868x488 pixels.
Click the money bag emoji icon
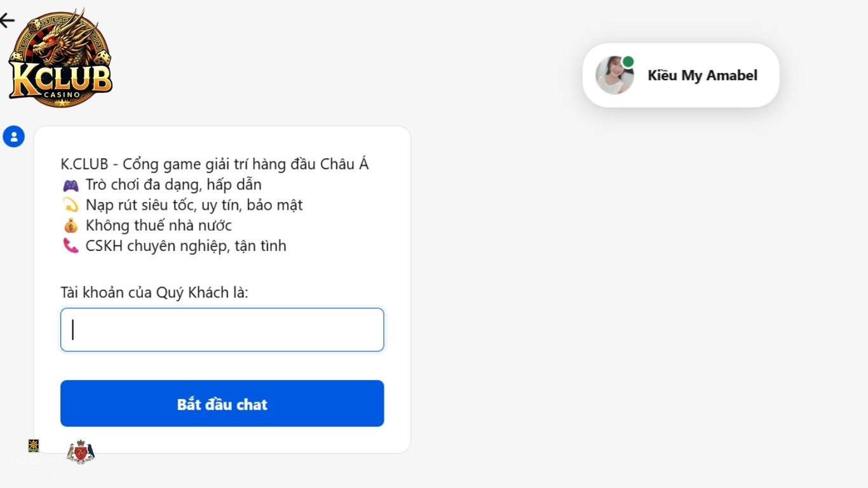[x=72, y=225]
